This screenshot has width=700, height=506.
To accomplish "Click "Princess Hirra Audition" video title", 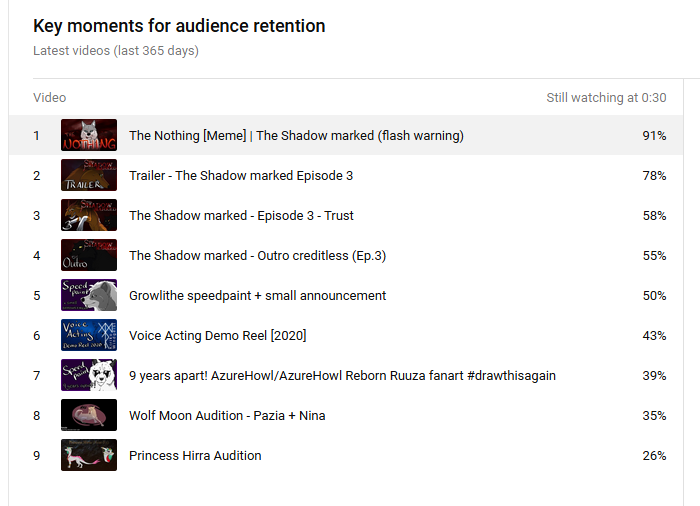I will click(x=195, y=456).
